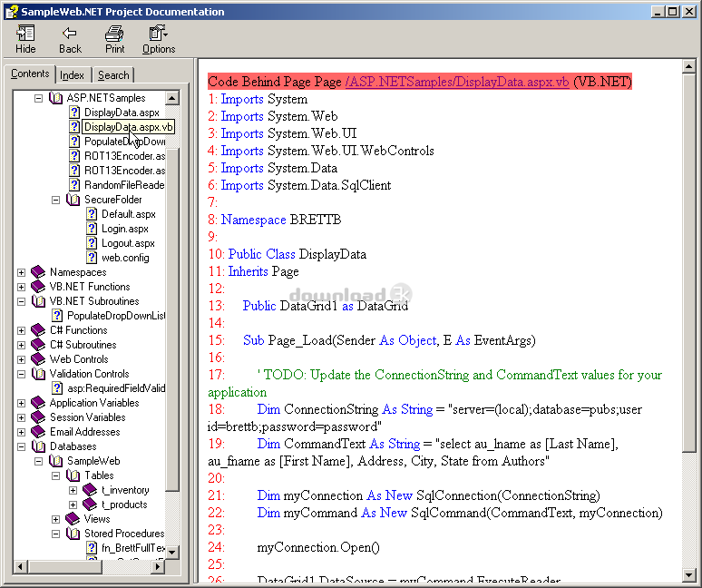Viewport: 702px width, 588px height.
Task: Collapse the VB.NET Subroutines node
Action: tap(21, 301)
